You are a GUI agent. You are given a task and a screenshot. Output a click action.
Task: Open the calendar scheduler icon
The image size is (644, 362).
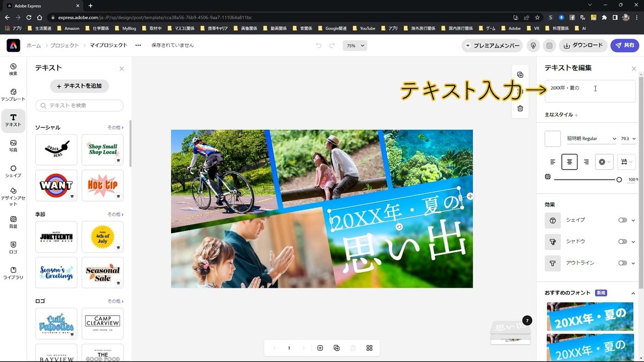549,46
